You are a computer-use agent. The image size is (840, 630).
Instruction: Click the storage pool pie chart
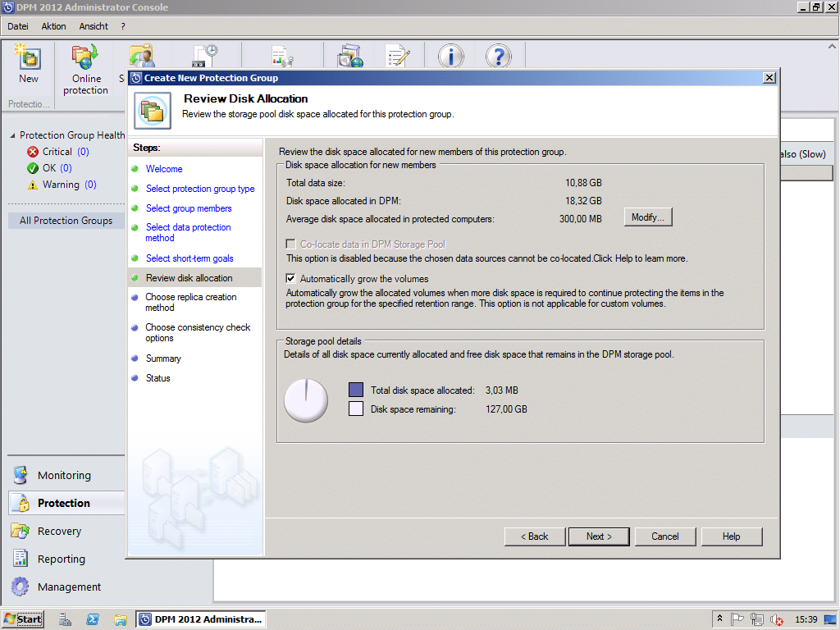click(x=306, y=400)
